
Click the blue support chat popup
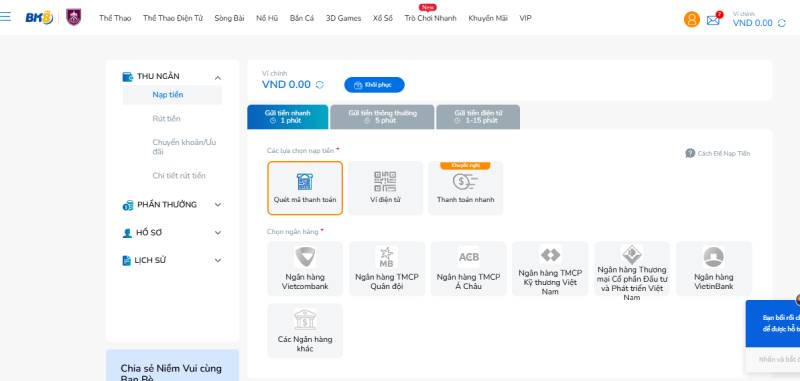(773, 324)
